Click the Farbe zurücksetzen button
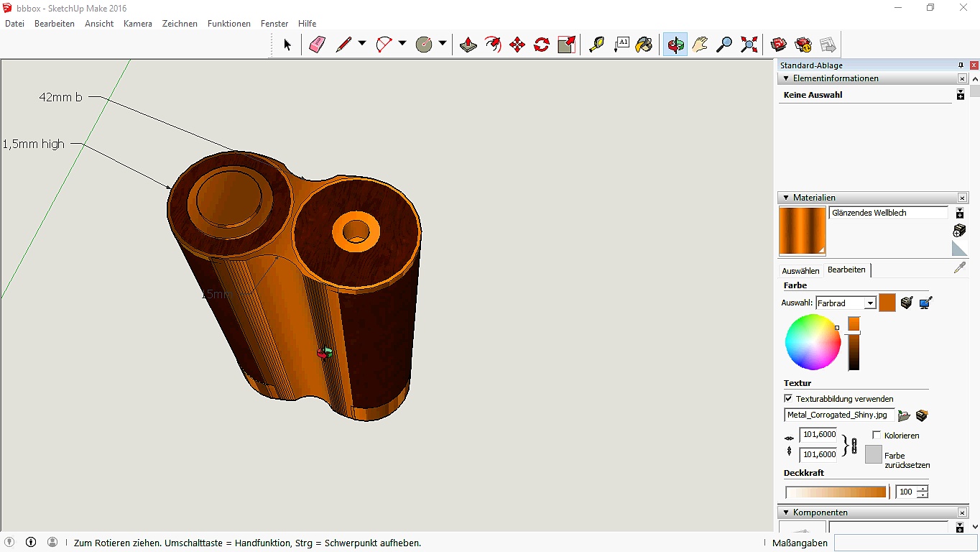980x552 pixels. click(874, 454)
